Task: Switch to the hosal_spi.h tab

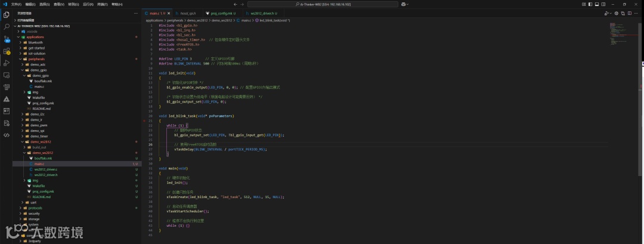Action: [188, 13]
